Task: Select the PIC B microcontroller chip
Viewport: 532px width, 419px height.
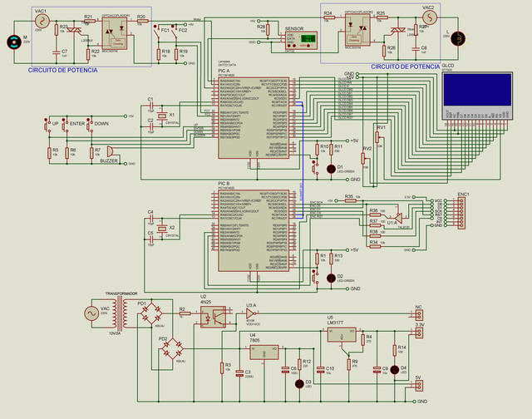Action: [254, 230]
